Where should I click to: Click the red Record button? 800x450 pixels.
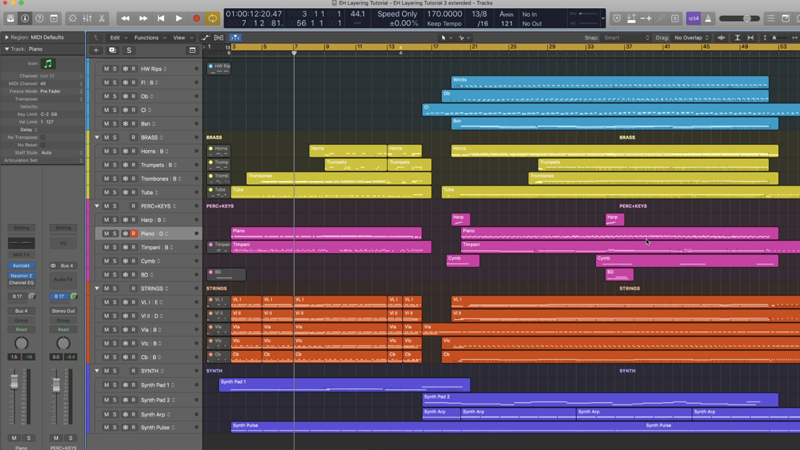[x=196, y=18]
